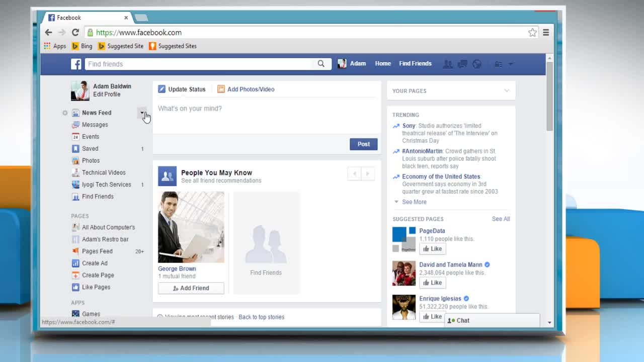Click Edit Profile link
The image size is (644, 362).
(107, 95)
